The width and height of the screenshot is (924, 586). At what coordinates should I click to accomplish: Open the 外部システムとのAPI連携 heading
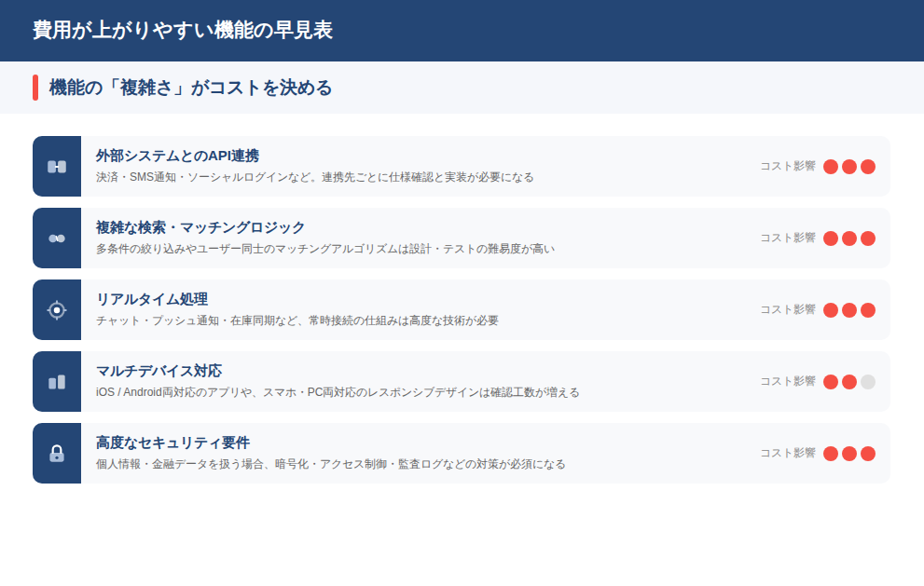tap(177, 156)
